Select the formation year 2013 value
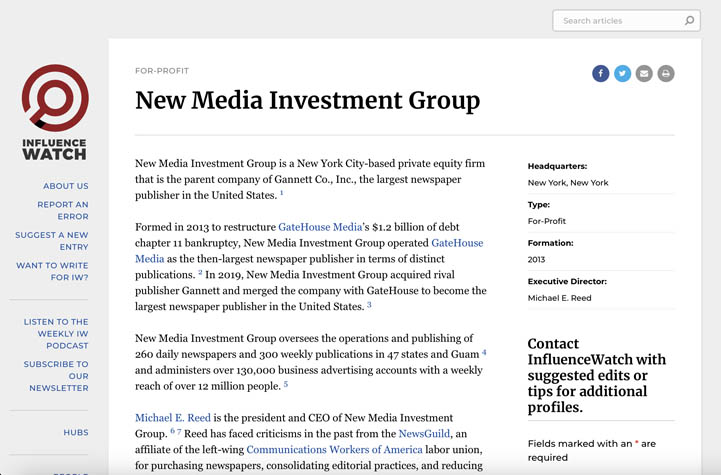 click(x=536, y=259)
